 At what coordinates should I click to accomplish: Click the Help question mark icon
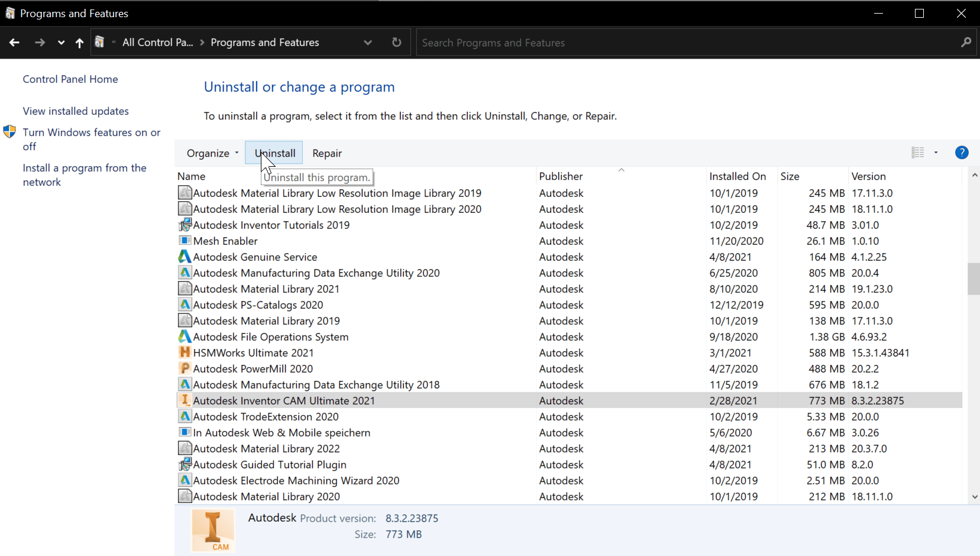[962, 153]
